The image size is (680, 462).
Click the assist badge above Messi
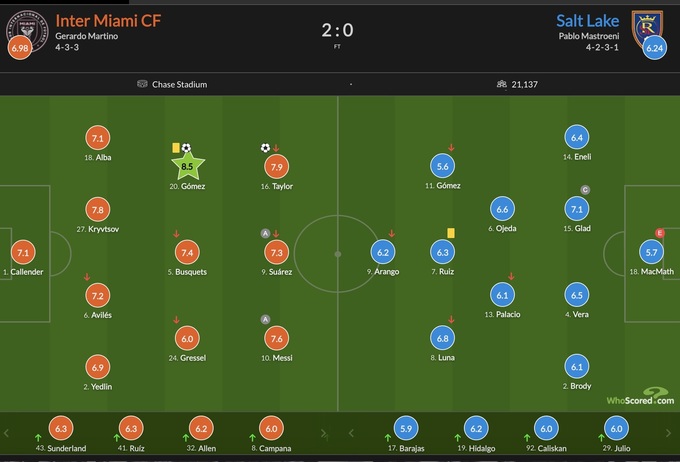[x=265, y=319]
